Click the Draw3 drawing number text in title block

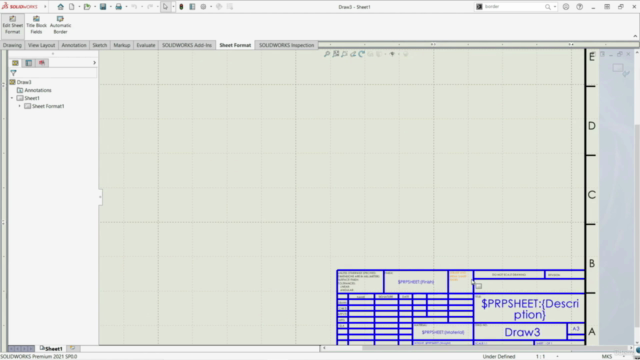tap(522, 332)
